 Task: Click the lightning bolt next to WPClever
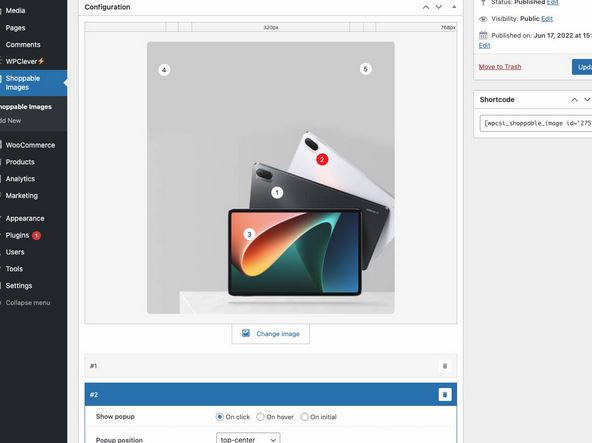click(41, 61)
